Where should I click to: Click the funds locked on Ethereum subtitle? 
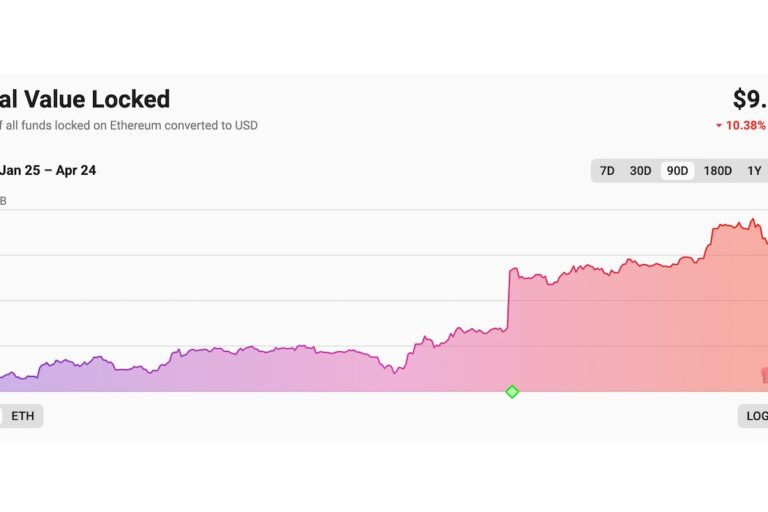(x=129, y=125)
